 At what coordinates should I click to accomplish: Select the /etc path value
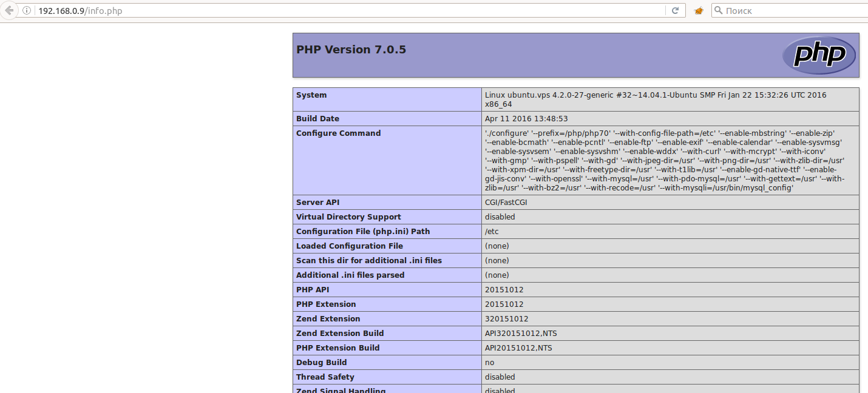(x=492, y=232)
